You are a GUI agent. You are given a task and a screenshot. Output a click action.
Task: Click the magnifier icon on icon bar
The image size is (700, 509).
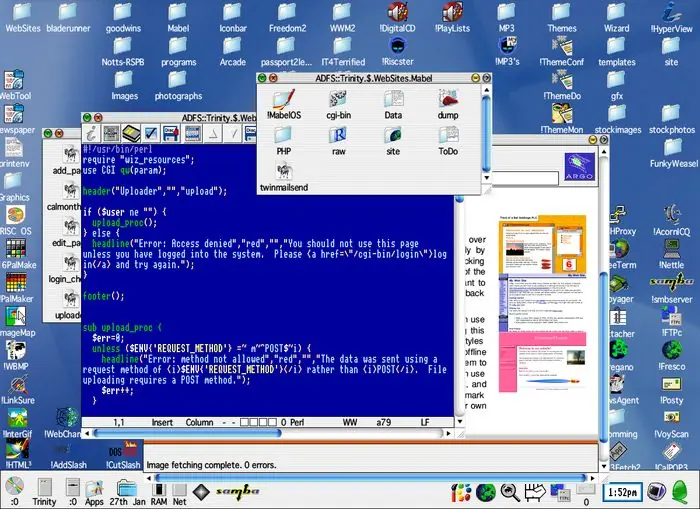click(x=509, y=492)
